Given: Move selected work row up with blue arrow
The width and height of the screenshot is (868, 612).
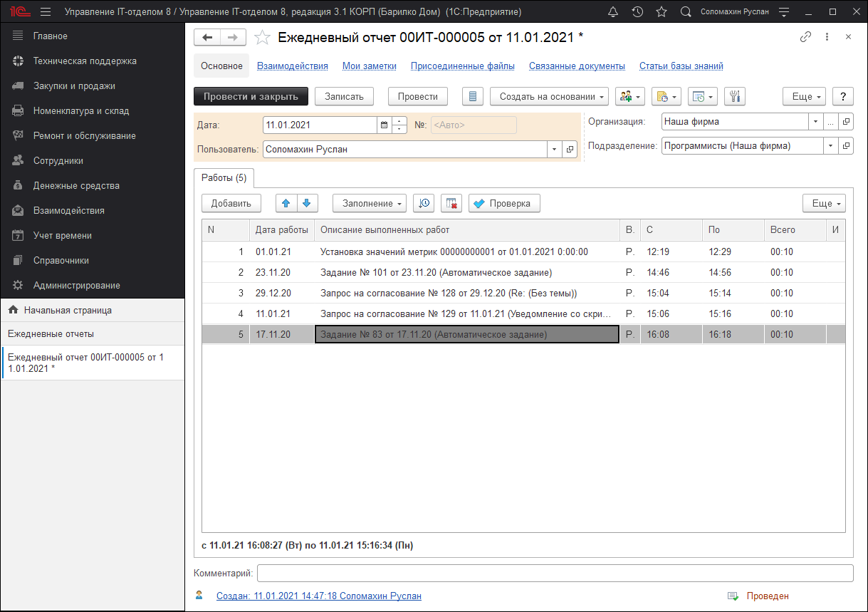Looking at the screenshot, I should click(x=286, y=203).
